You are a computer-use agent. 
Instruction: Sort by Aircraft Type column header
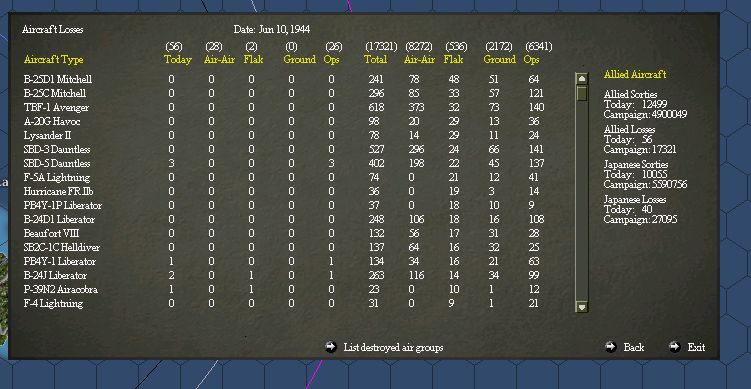click(x=53, y=60)
